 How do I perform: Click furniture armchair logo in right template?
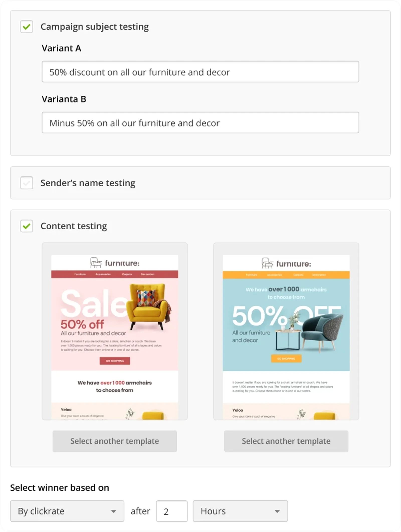coord(267,263)
